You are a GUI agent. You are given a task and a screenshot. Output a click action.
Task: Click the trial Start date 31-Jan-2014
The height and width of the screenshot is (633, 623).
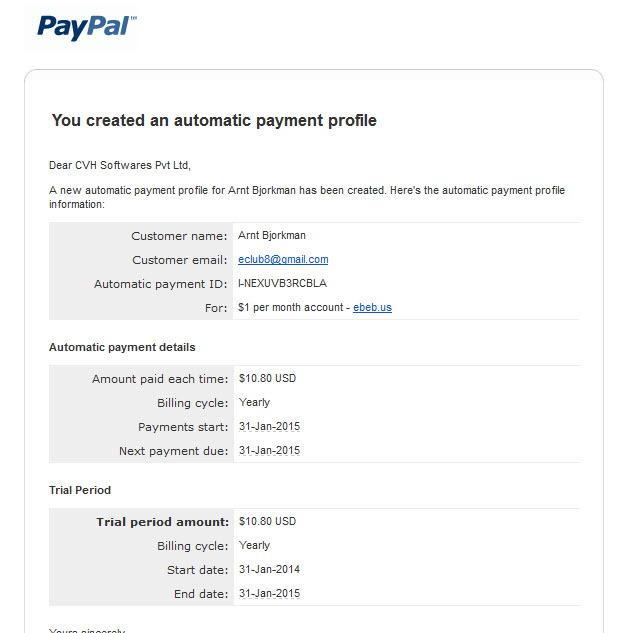point(269,569)
